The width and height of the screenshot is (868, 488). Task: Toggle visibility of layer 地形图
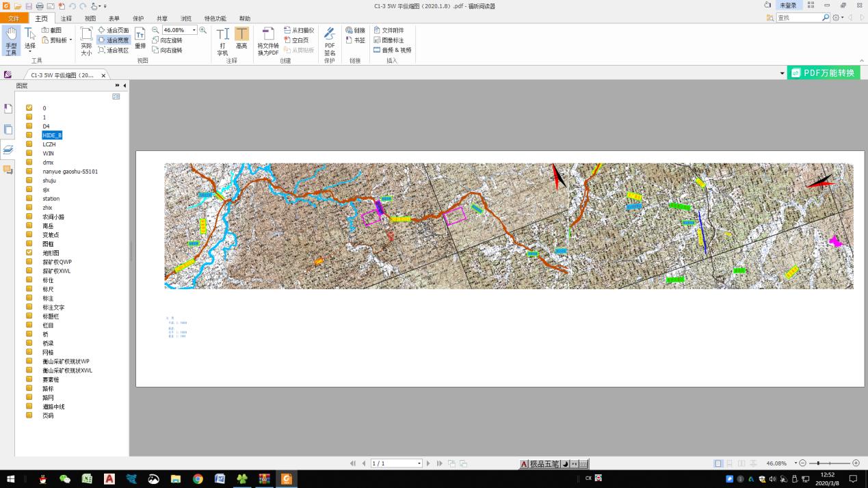coord(29,252)
